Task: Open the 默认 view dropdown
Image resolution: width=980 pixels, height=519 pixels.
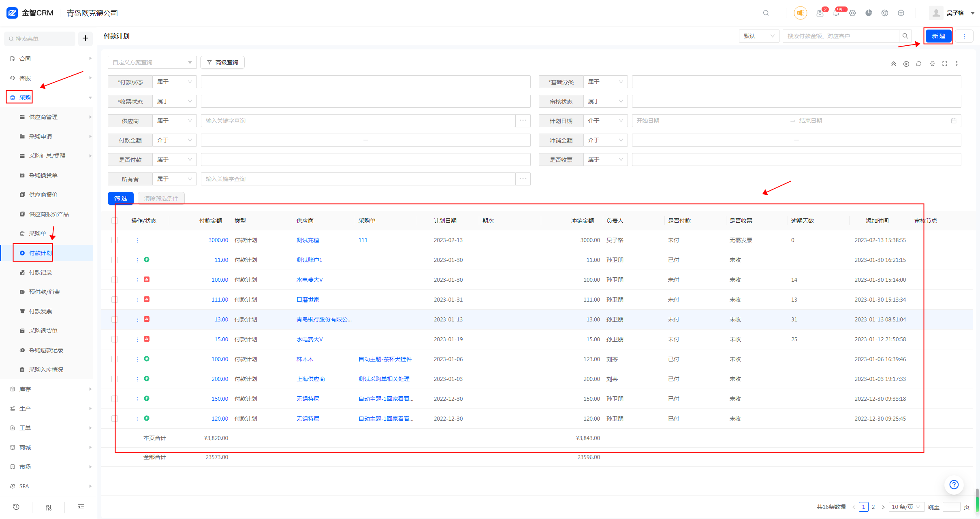Action: (759, 36)
